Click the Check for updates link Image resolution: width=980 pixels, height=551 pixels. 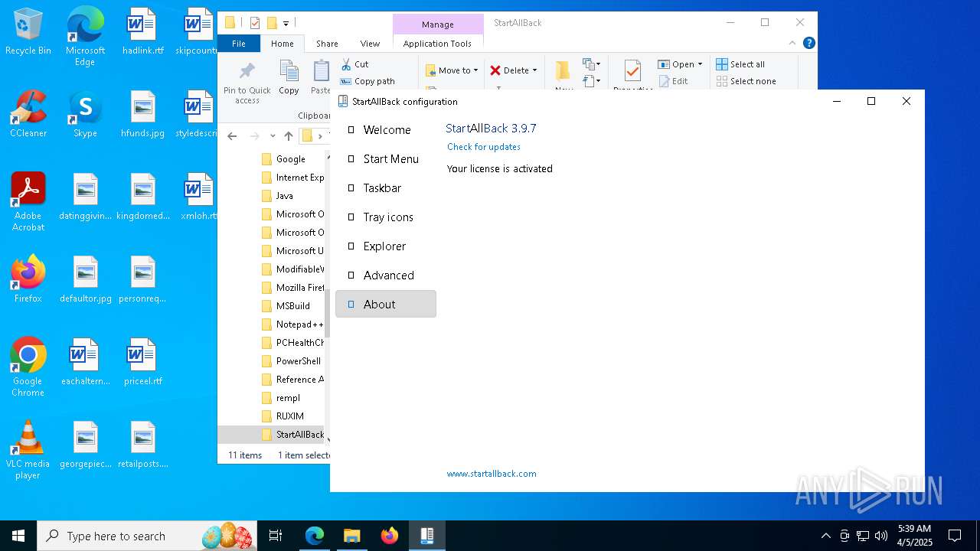tap(484, 147)
